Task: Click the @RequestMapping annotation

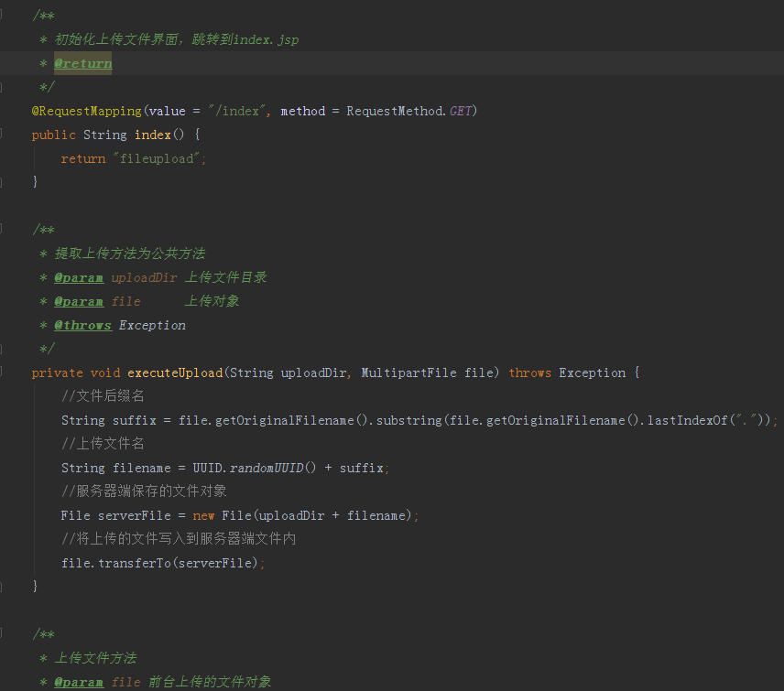Action: 86,111
